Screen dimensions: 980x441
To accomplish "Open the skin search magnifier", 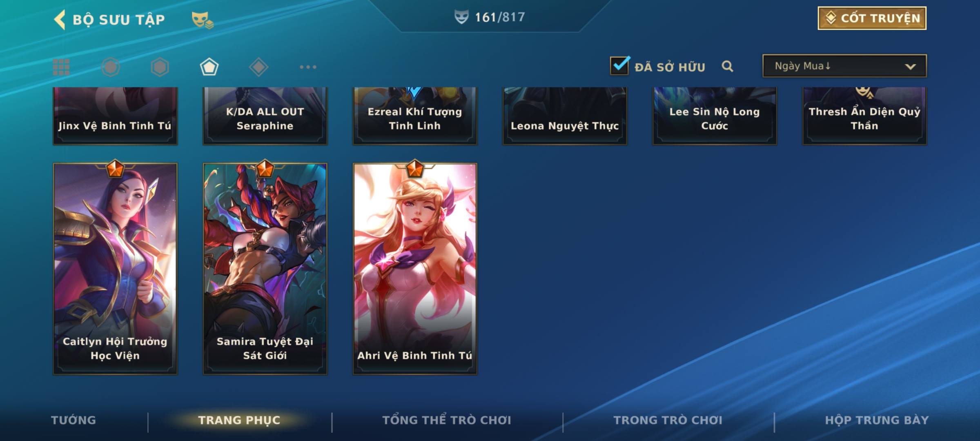I will click(x=727, y=66).
